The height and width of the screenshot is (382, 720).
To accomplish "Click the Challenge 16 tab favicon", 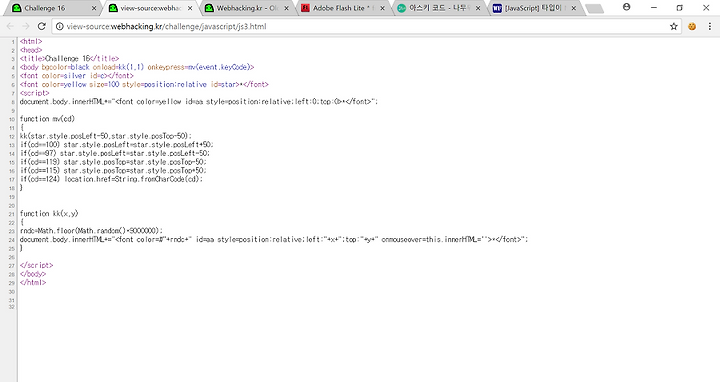I will click(x=17, y=8).
